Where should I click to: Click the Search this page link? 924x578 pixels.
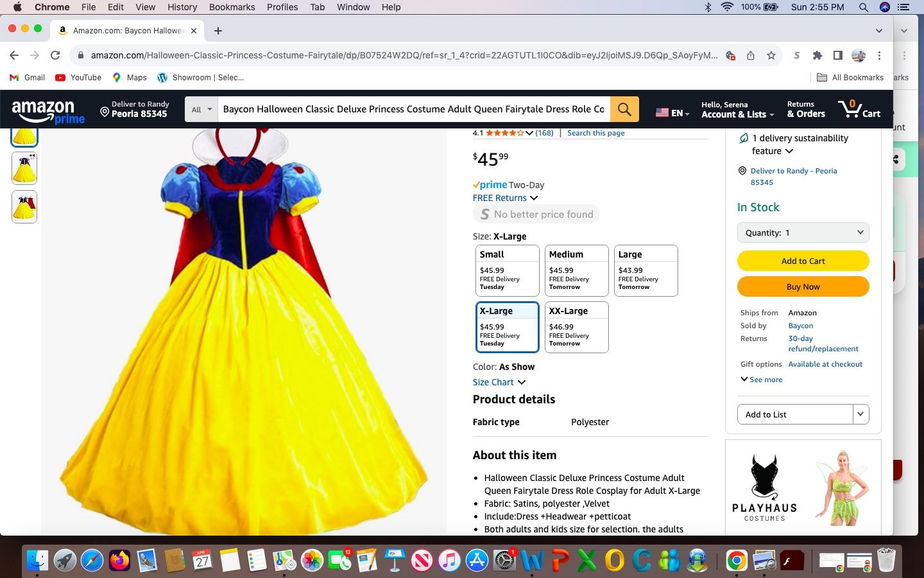click(595, 133)
